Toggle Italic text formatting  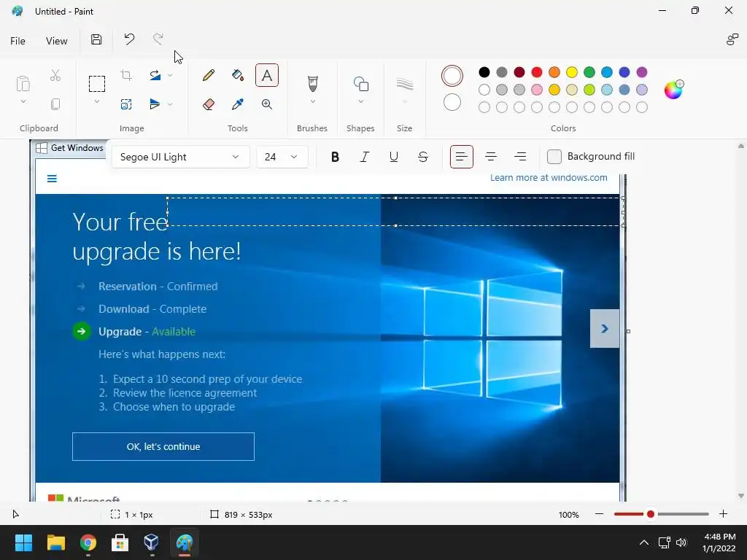[x=365, y=157]
